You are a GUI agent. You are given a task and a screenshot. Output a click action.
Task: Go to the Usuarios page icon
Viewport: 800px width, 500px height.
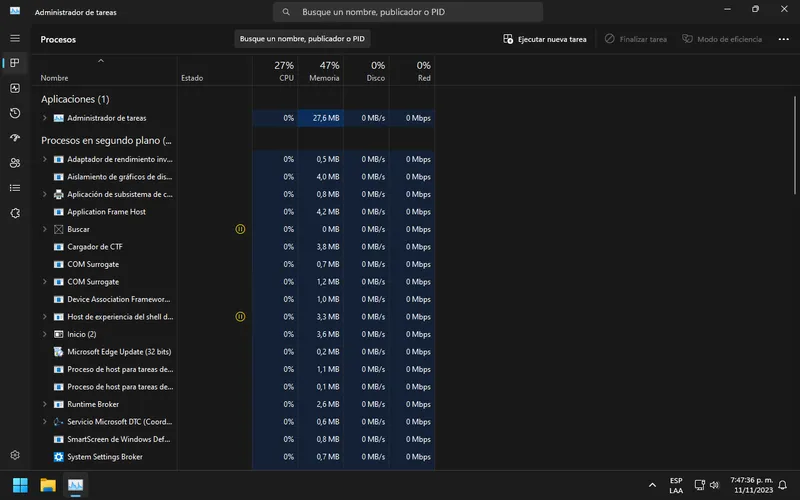point(15,163)
